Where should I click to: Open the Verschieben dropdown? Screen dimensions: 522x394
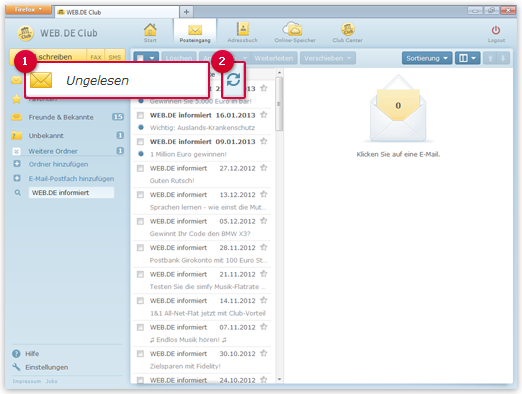coord(328,58)
